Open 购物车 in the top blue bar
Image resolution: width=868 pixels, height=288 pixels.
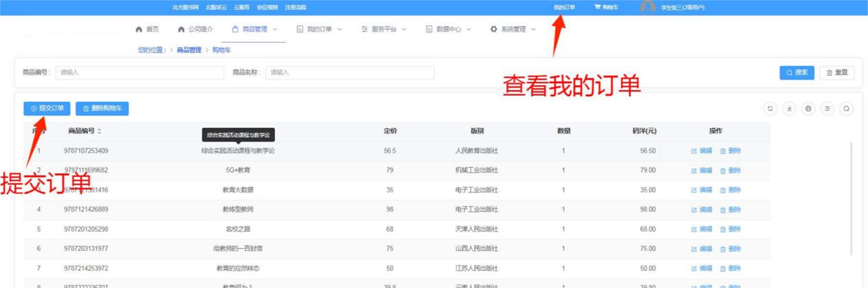pyautogui.click(x=606, y=7)
